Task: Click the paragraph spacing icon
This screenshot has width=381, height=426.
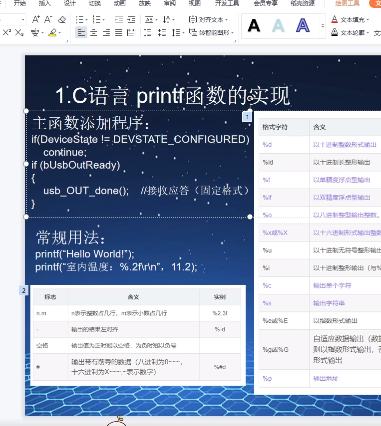Action: pyautogui.click(x=162, y=33)
